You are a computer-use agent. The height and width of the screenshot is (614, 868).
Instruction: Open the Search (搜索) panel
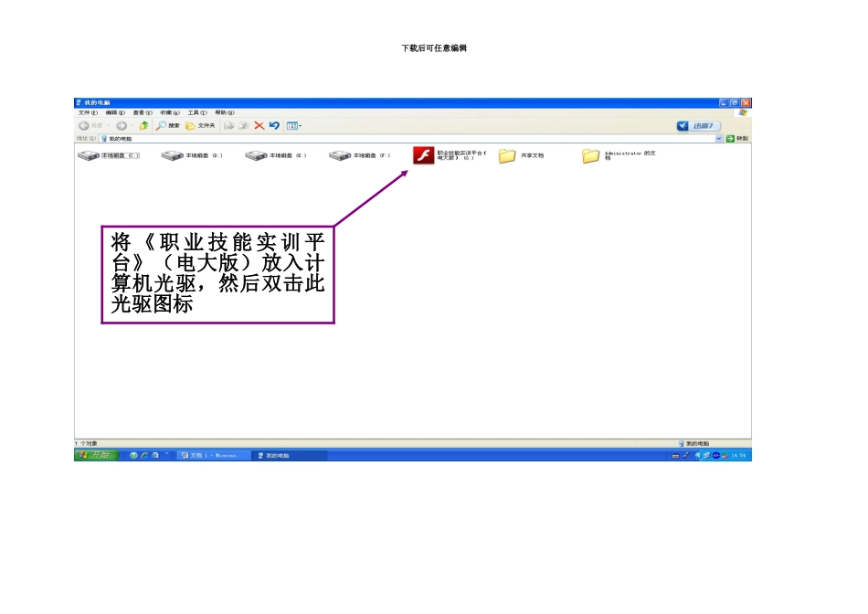(x=167, y=126)
